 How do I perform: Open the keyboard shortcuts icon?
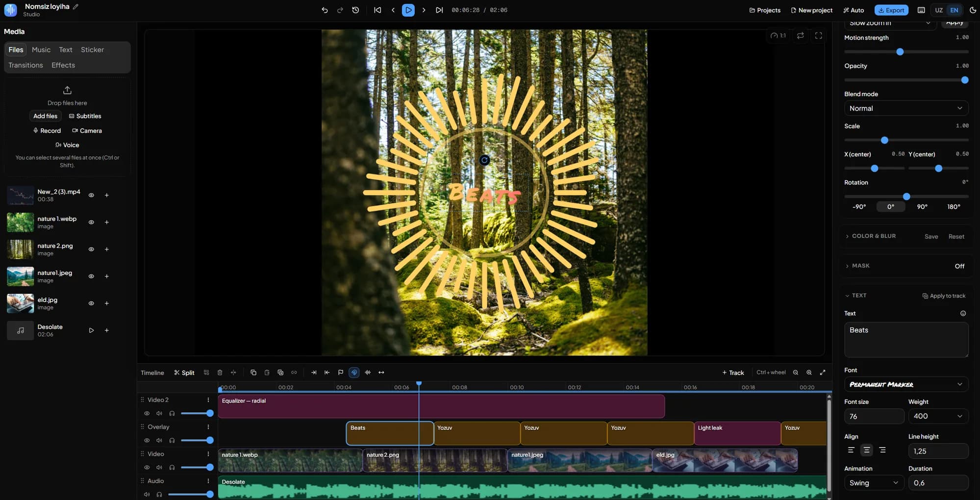[x=921, y=10]
